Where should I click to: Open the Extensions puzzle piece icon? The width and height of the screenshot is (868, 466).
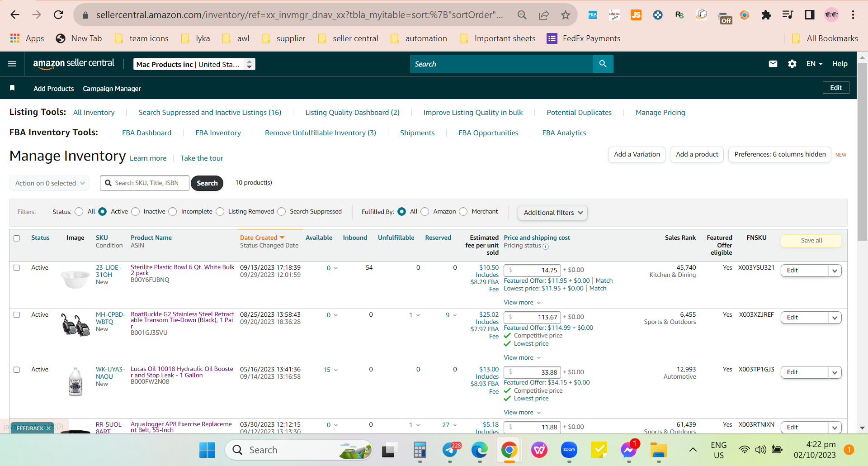click(766, 15)
